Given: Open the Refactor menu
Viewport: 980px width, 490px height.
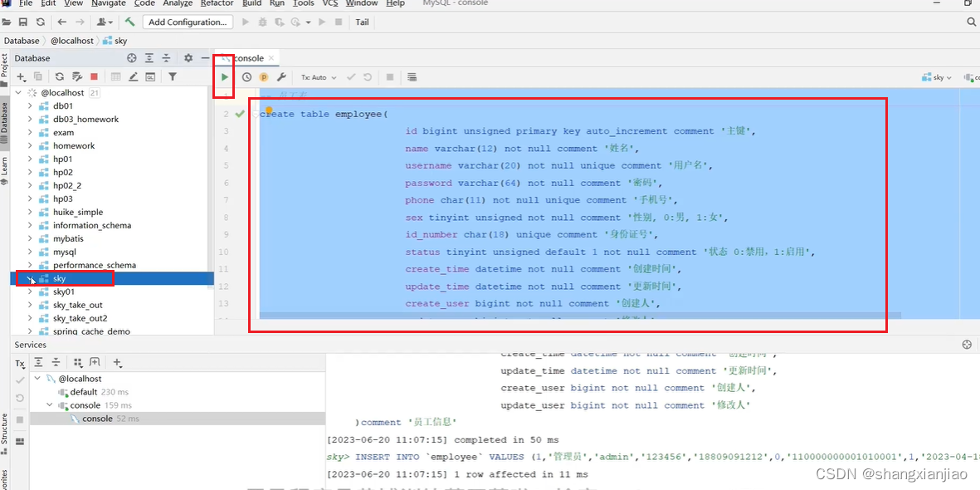Looking at the screenshot, I should [217, 3].
